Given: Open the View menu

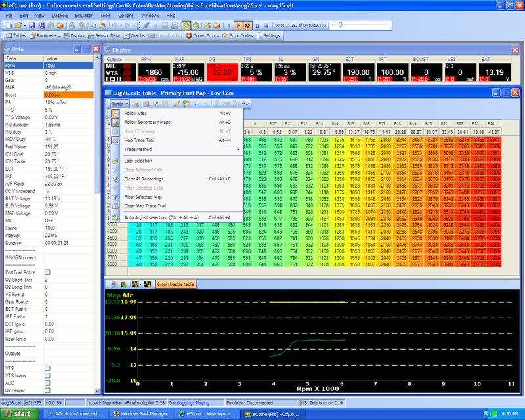Looking at the screenshot, I should point(40,16).
